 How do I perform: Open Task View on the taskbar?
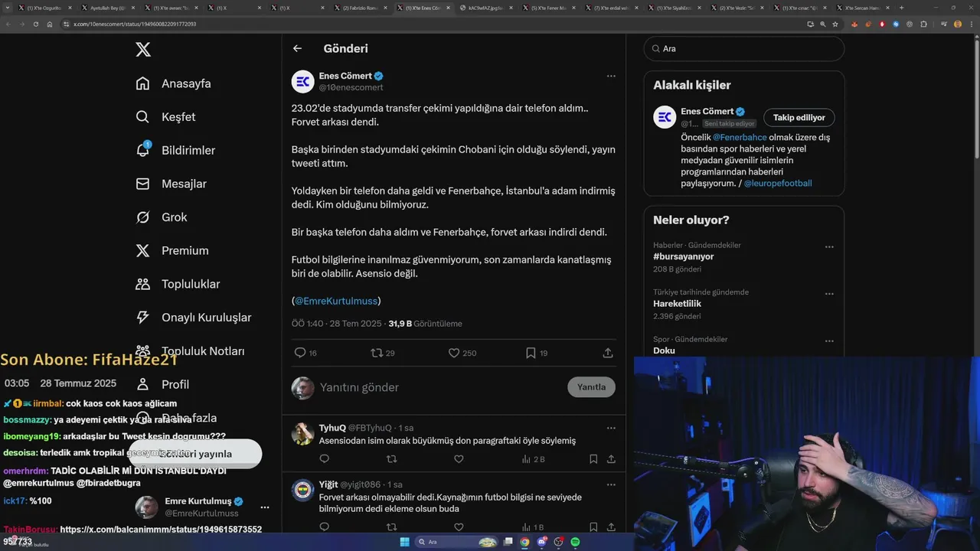(508, 542)
